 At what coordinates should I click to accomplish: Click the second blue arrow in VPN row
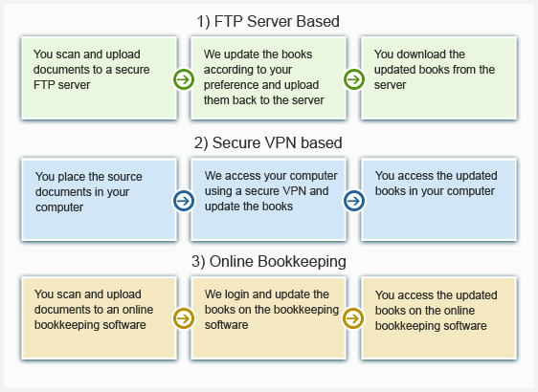[x=354, y=201]
